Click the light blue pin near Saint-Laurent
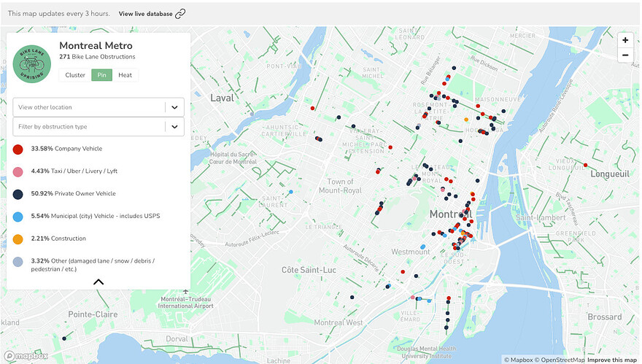 pyautogui.click(x=291, y=193)
